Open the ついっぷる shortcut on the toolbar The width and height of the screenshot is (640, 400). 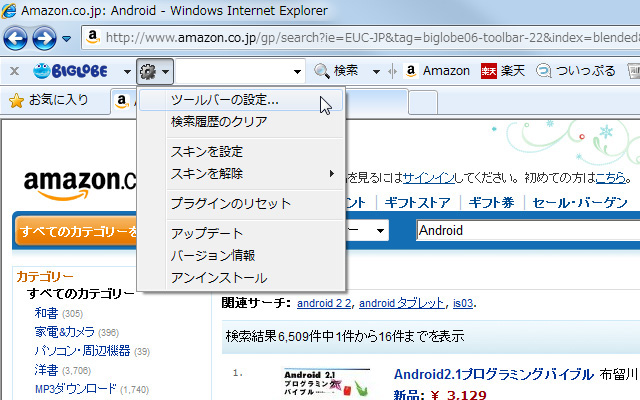coord(576,71)
